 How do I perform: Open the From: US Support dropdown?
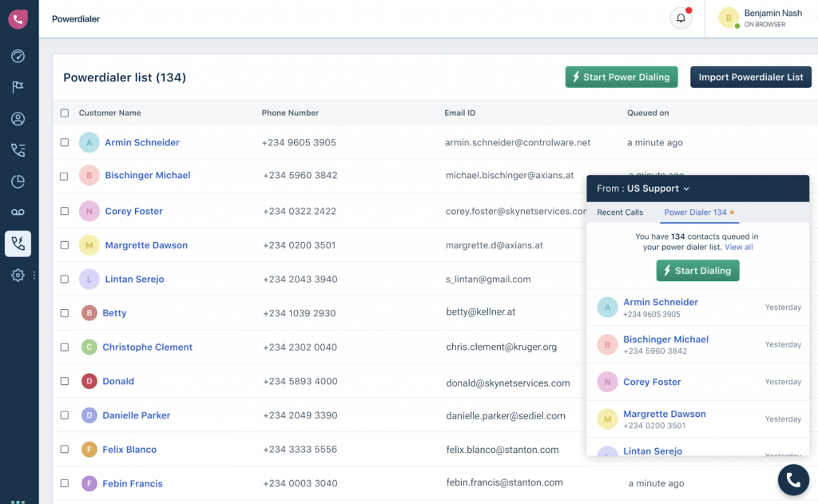[x=643, y=189]
